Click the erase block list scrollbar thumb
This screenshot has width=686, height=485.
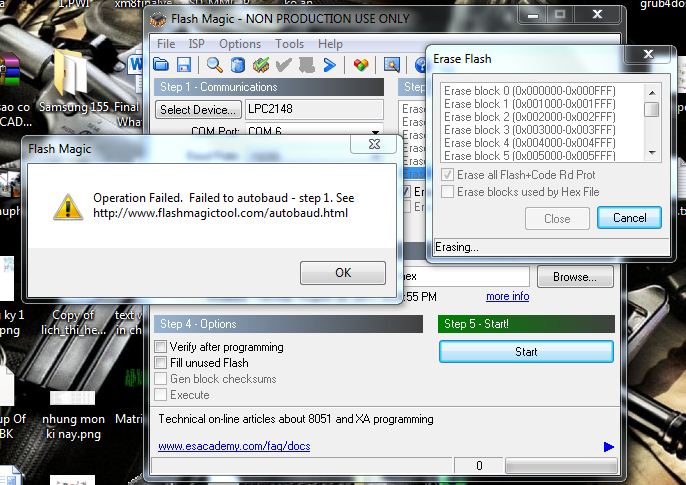652,109
